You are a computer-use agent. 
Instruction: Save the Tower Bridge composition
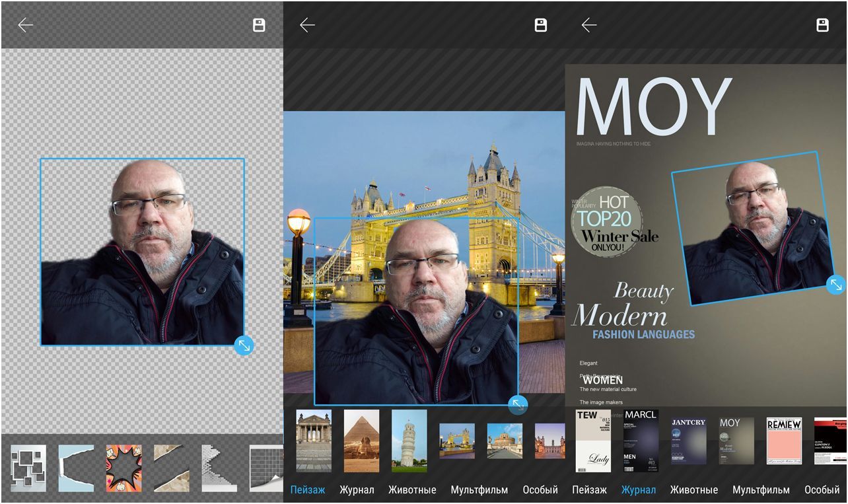[x=540, y=25]
